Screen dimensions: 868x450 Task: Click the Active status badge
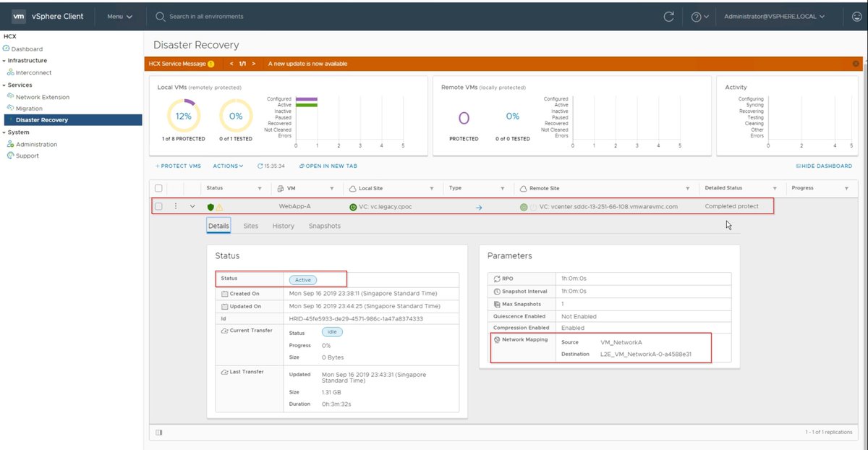click(x=302, y=280)
